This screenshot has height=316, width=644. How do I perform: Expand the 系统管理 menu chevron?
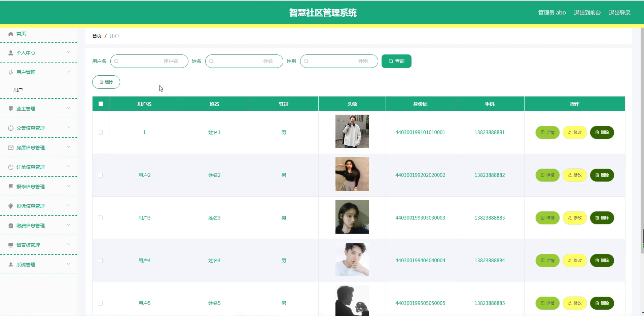[x=69, y=264]
